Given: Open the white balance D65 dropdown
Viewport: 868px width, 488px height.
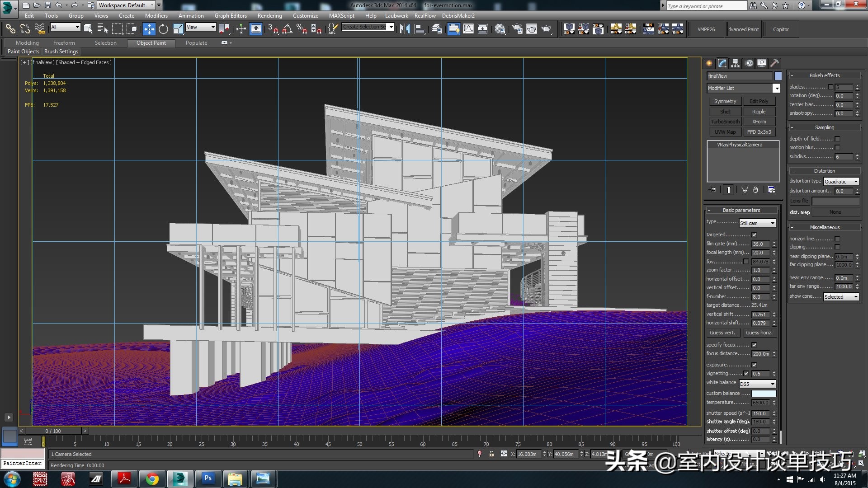Looking at the screenshot, I should (x=772, y=384).
